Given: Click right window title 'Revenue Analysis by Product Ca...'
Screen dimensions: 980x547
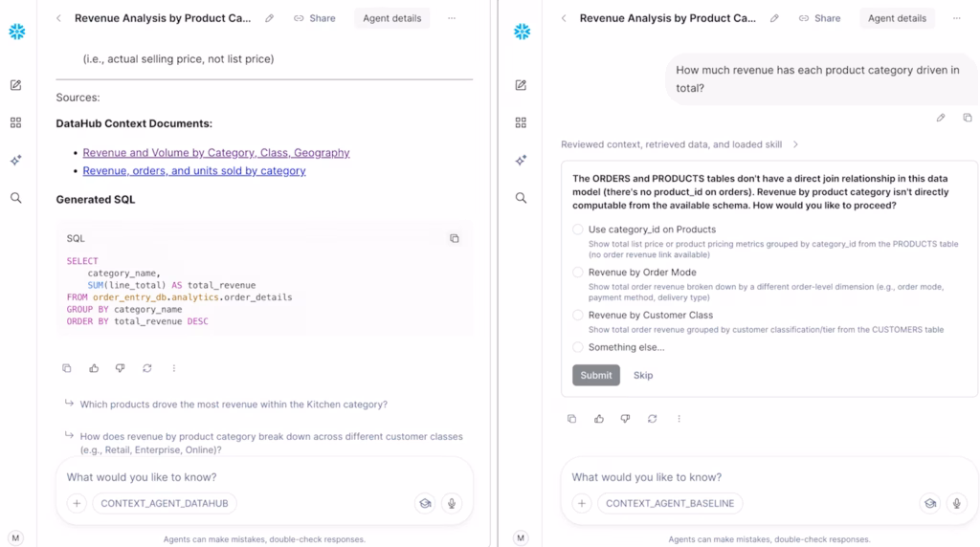Looking at the screenshot, I should tap(667, 18).
